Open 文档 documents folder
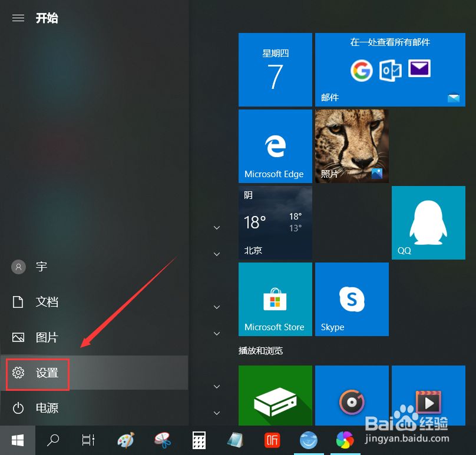This screenshot has height=455, width=476. coord(94,302)
